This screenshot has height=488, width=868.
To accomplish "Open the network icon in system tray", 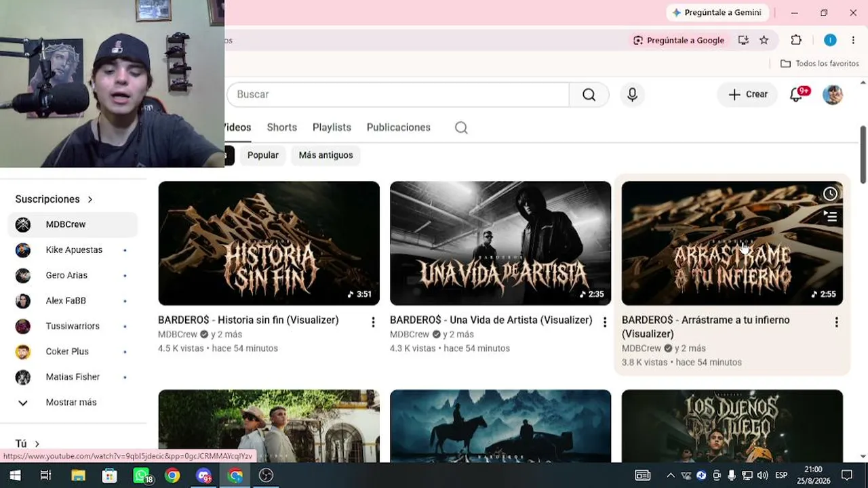I will 747,476.
